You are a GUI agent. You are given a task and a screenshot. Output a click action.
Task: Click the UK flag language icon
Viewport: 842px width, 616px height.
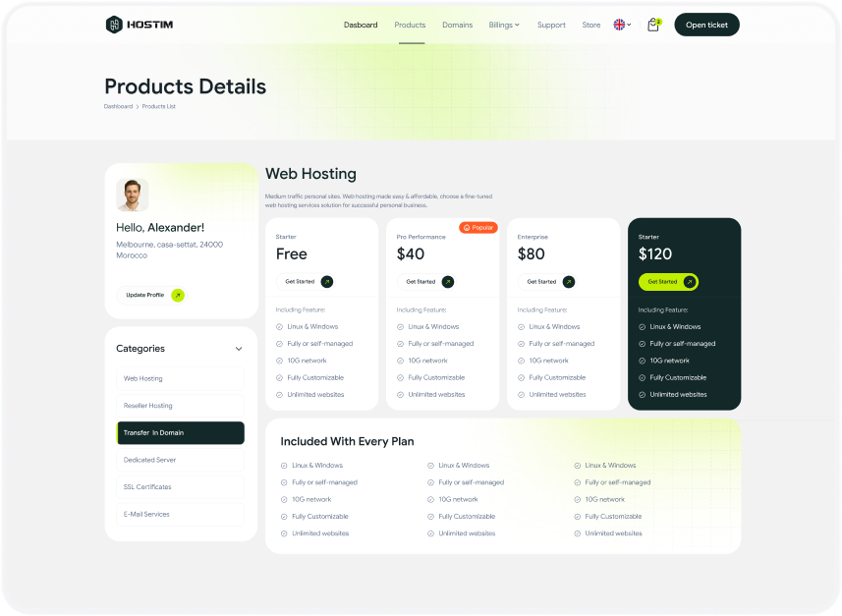click(x=619, y=25)
